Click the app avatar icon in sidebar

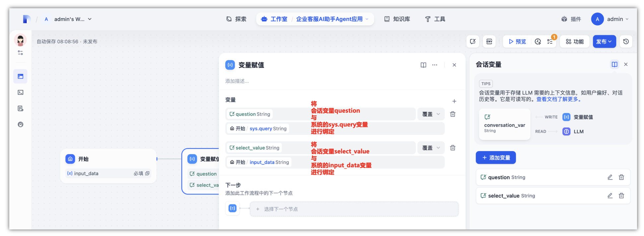pyautogui.click(x=20, y=40)
